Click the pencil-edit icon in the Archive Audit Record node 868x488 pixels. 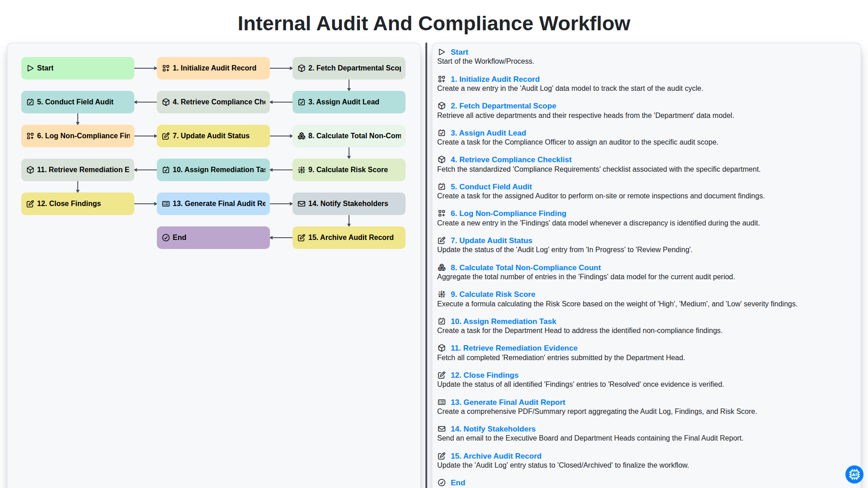pos(302,238)
